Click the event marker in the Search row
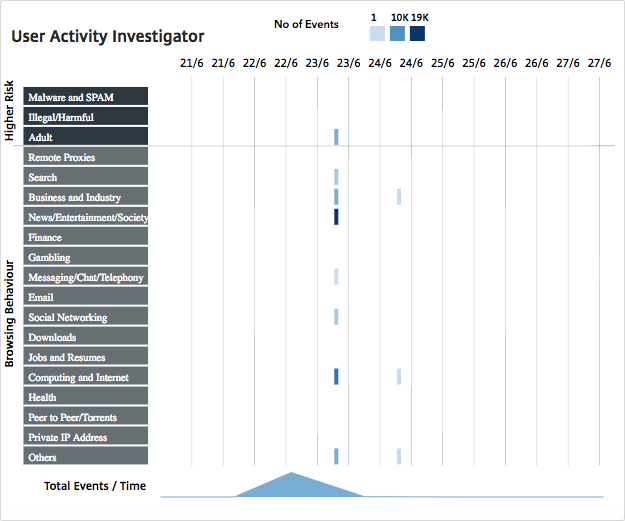The image size is (625, 521). (336, 177)
